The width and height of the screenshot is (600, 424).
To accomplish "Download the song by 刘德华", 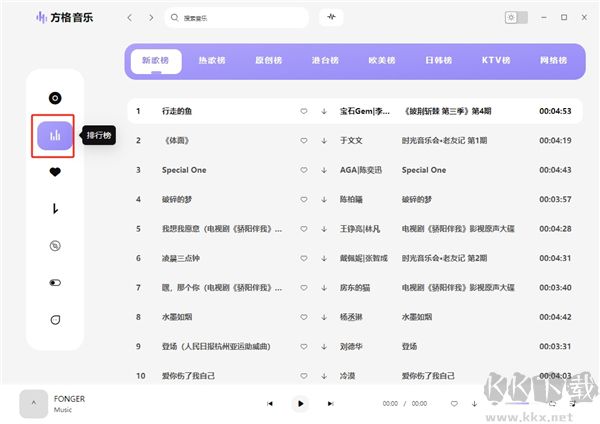I will pos(324,347).
